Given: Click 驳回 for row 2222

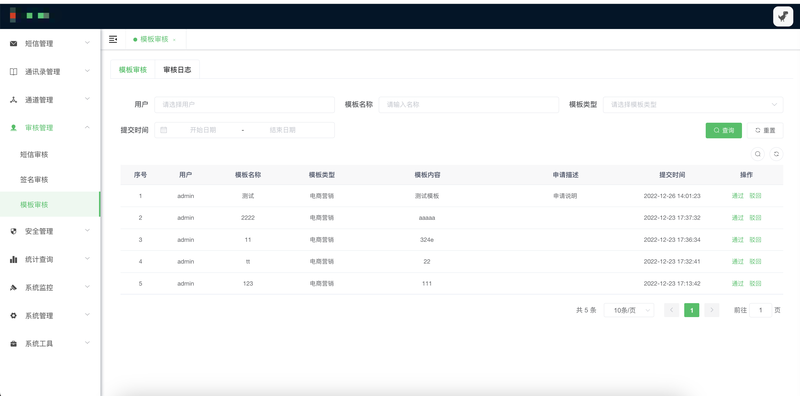Looking at the screenshot, I should point(755,218).
